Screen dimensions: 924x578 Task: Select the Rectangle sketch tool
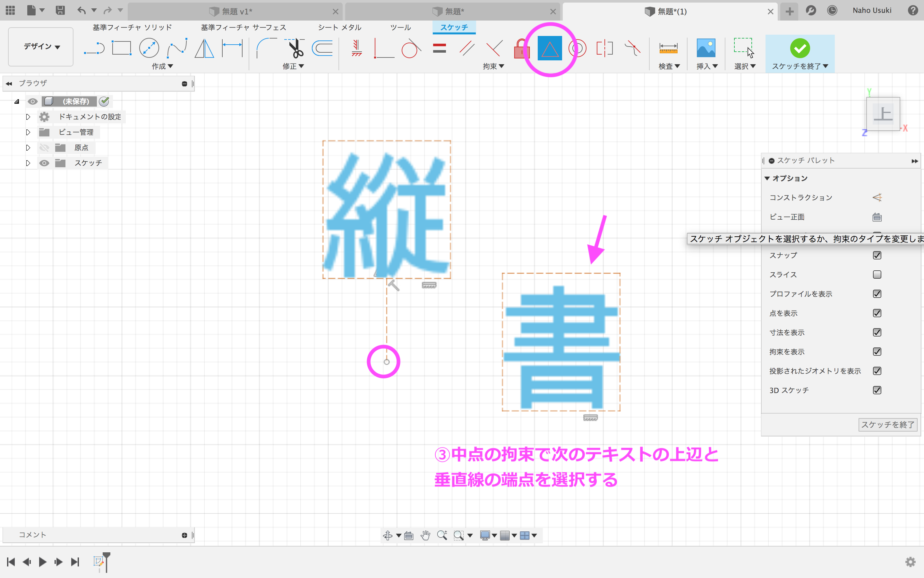point(121,48)
